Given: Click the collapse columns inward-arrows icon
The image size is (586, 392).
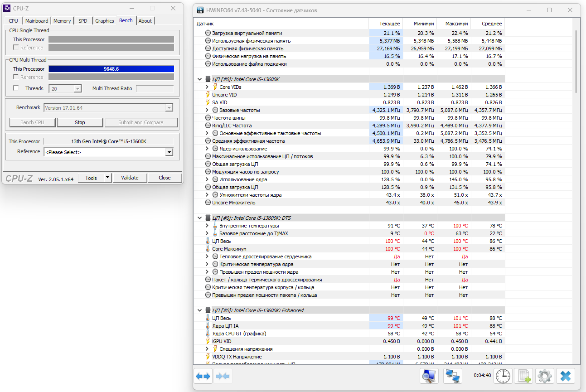Looking at the screenshot, I should click(x=223, y=376).
